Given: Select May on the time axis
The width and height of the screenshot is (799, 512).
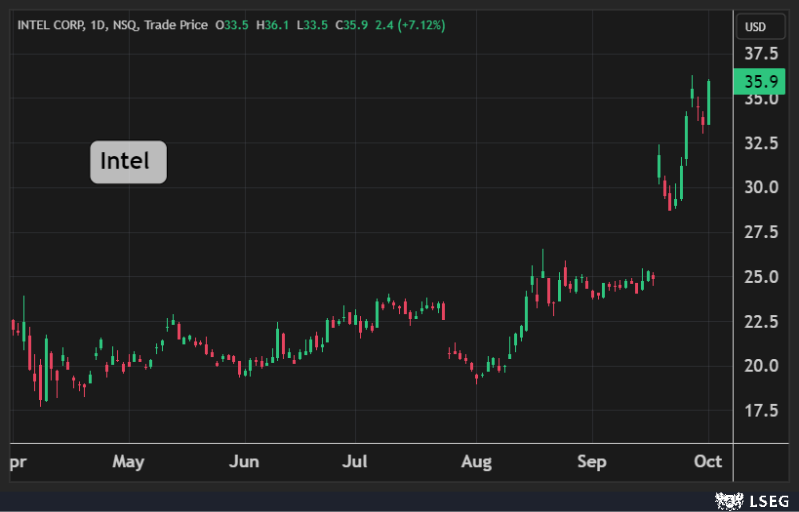Looking at the screenshot, I should 129,462.
